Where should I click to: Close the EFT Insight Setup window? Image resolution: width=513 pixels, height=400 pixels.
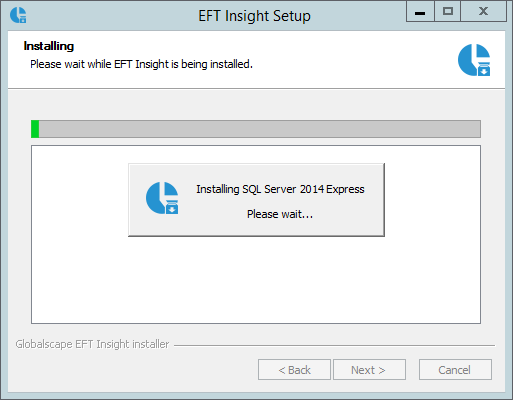pos(483,12)
